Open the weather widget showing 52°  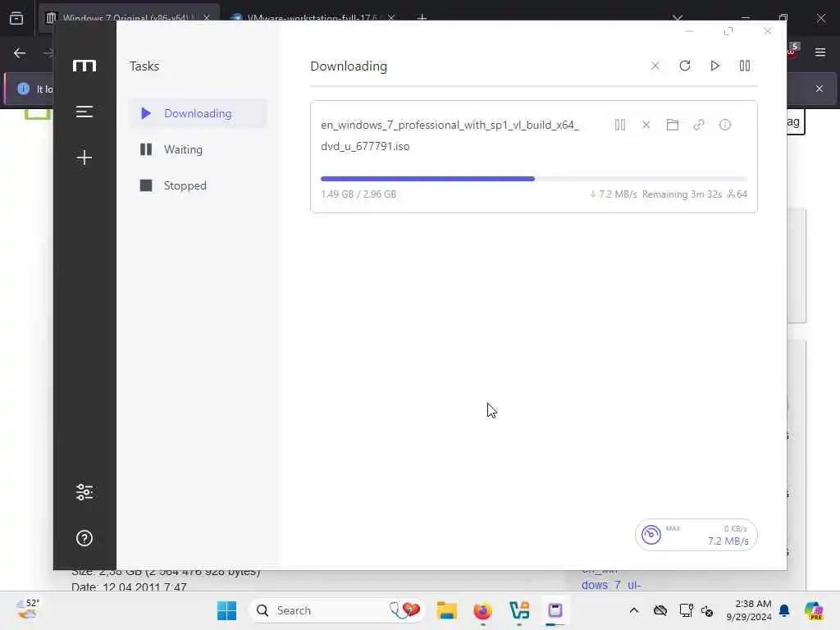pyautogui.click(x=28, y=609)
